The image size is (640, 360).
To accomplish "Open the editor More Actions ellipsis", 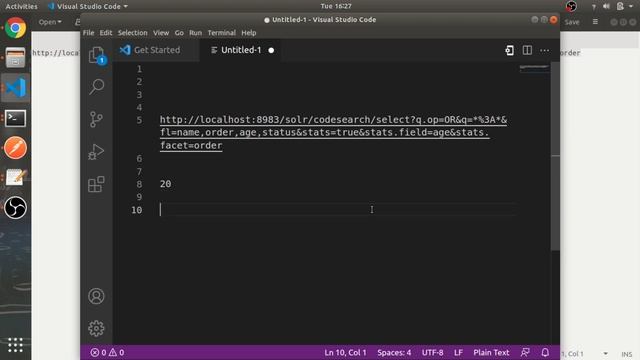I will (544, 51).
